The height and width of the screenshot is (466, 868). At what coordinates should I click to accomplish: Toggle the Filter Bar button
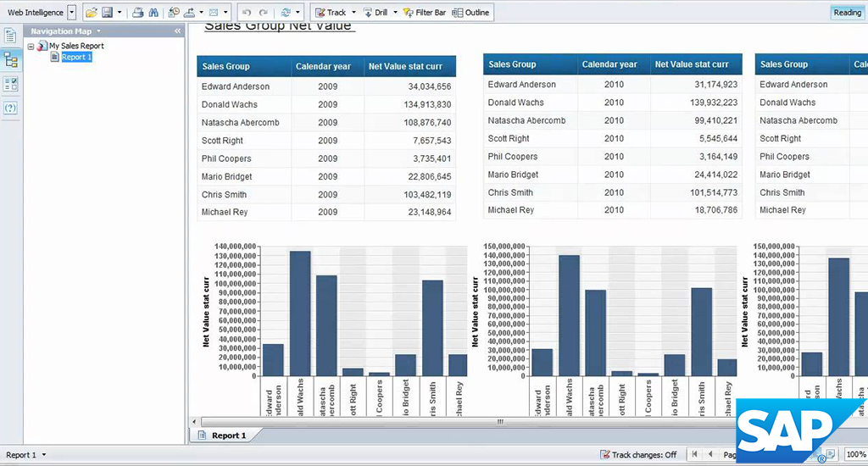424,13
